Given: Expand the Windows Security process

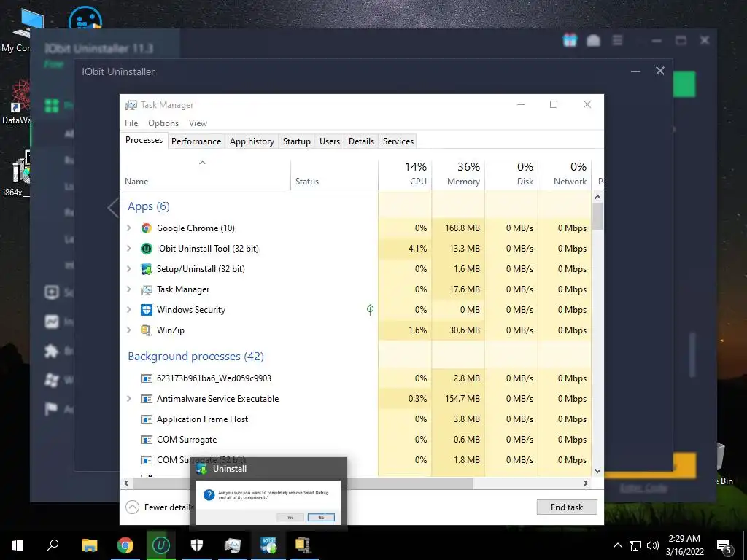Looking at the screenshot, I should [128, 310].
